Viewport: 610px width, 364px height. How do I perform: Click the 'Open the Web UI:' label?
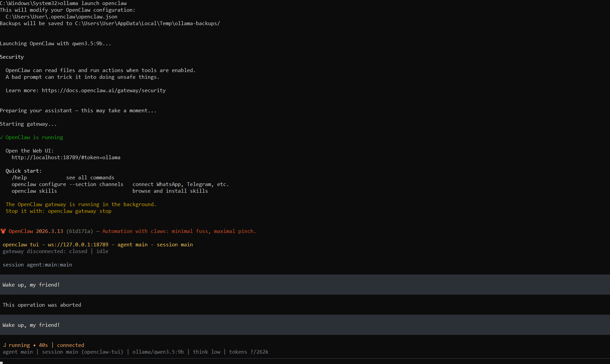click(x=30, y=151)
